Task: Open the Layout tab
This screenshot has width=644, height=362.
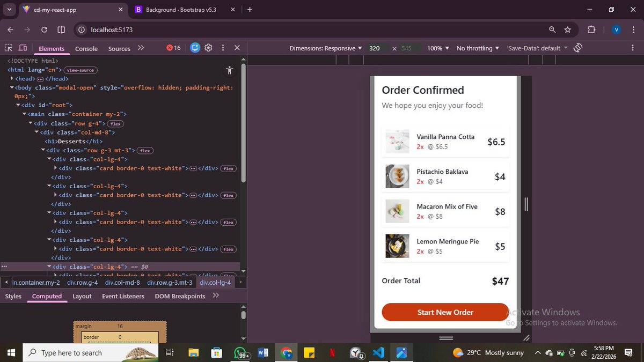Action: click(x=82, y=296)
